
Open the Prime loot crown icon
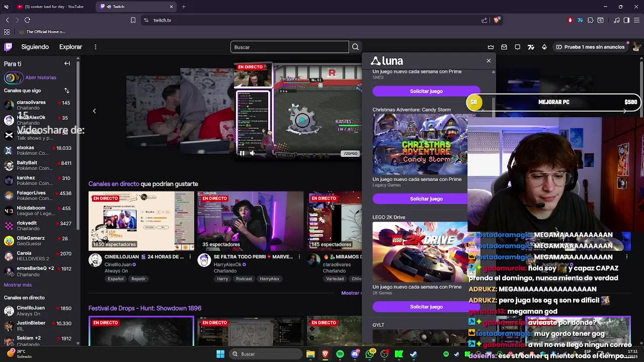tap(491, 47)
